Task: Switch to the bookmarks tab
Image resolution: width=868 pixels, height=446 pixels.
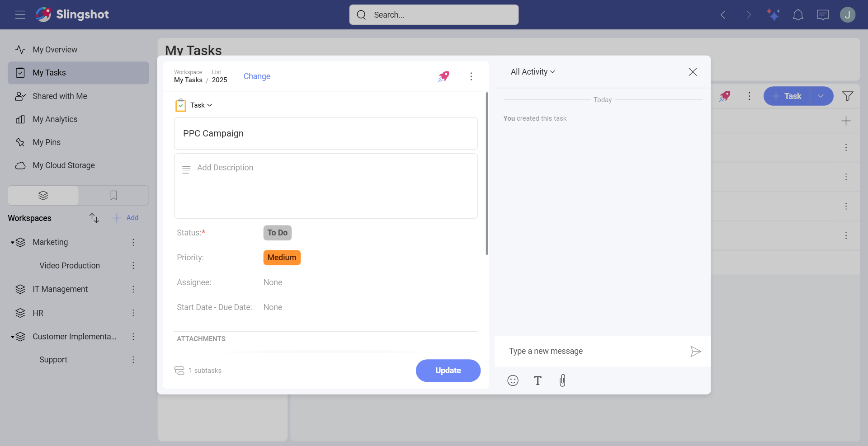Action: click(x=113, y=195)
